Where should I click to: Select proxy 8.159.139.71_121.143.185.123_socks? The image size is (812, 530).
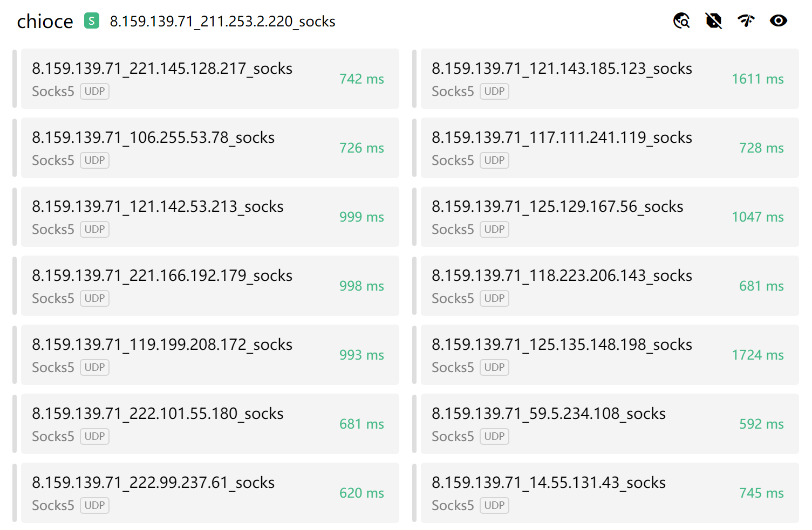point(562,69)
